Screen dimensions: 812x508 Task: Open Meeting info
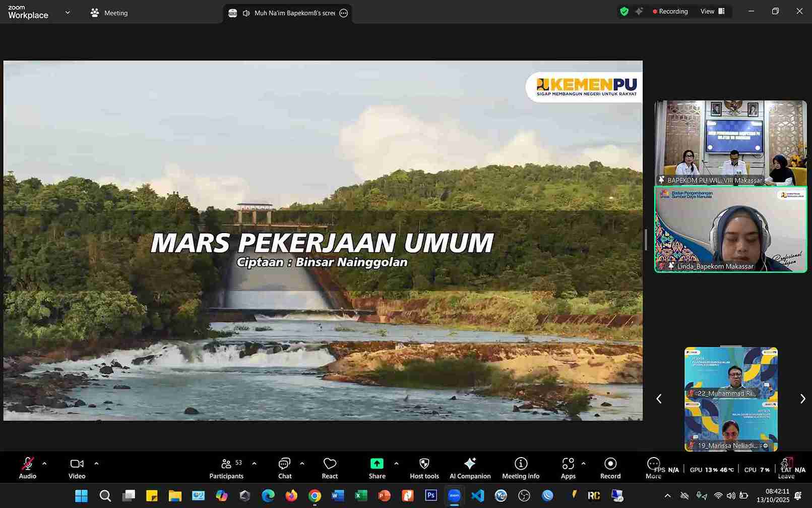(521, 468)
